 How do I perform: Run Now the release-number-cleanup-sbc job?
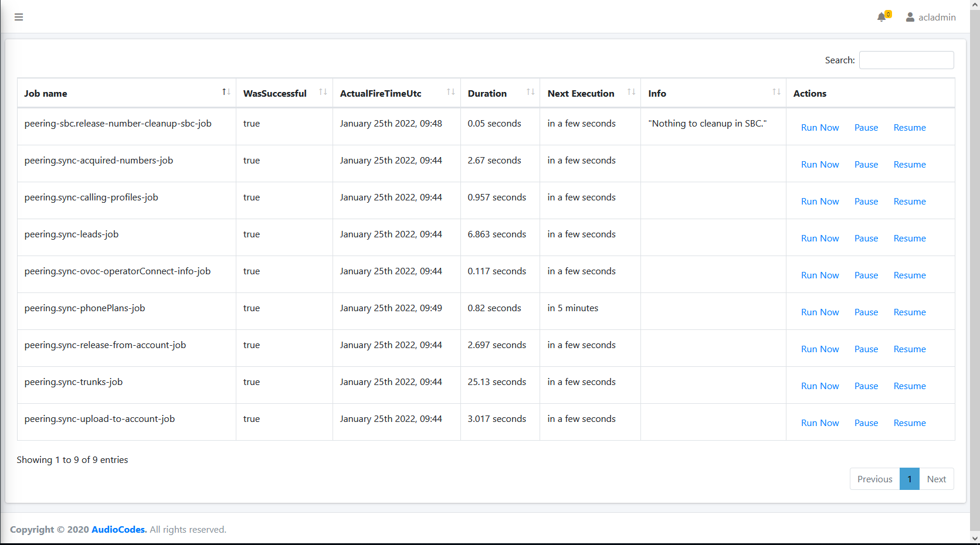(820, 128)
